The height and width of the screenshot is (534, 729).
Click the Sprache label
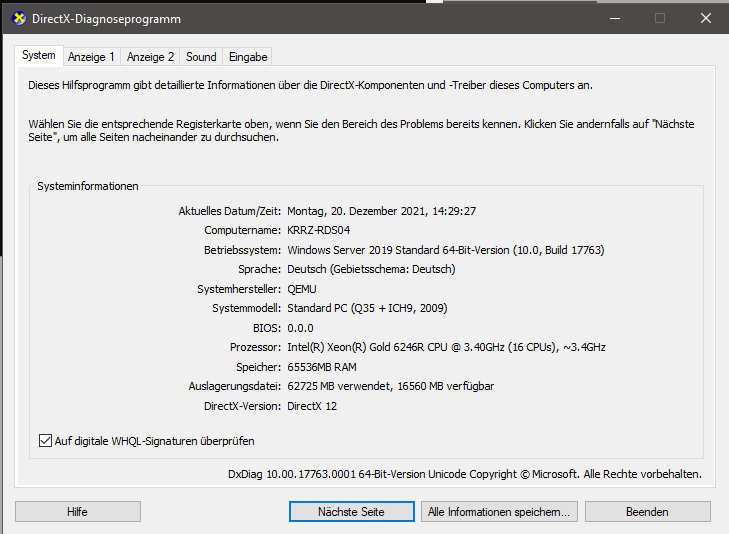click(259, 269)
